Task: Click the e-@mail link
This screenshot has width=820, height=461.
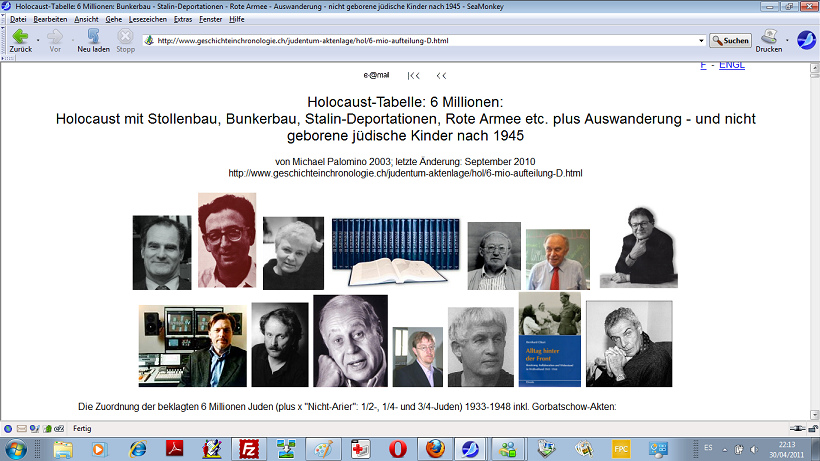Action: click(377, 75)
